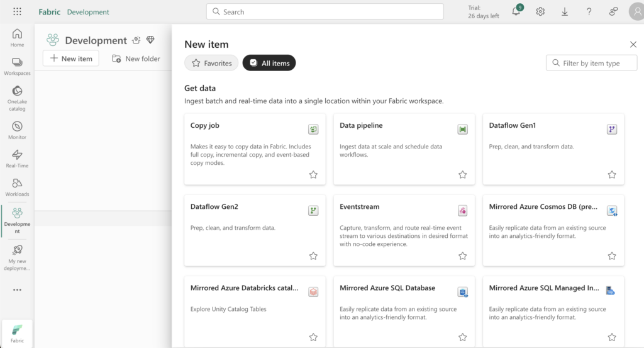644x348 pixels.
Task: Select the Development workspace in the sidebar
Action: pyautogui.click(x=17, y=220)
